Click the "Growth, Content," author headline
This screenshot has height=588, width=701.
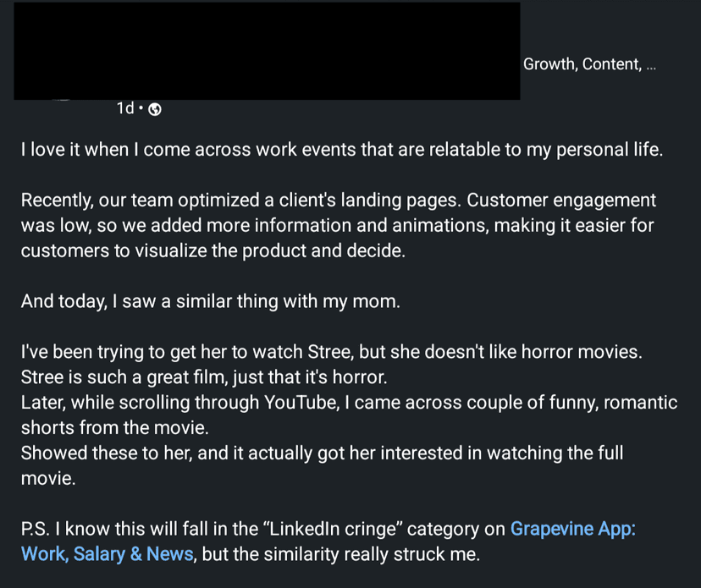tap(582, 64)
